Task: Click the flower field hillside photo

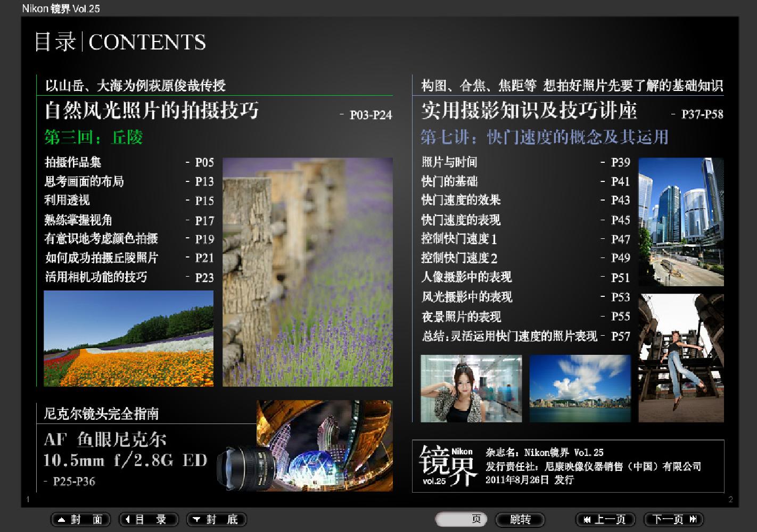Action: coord(128,338)
